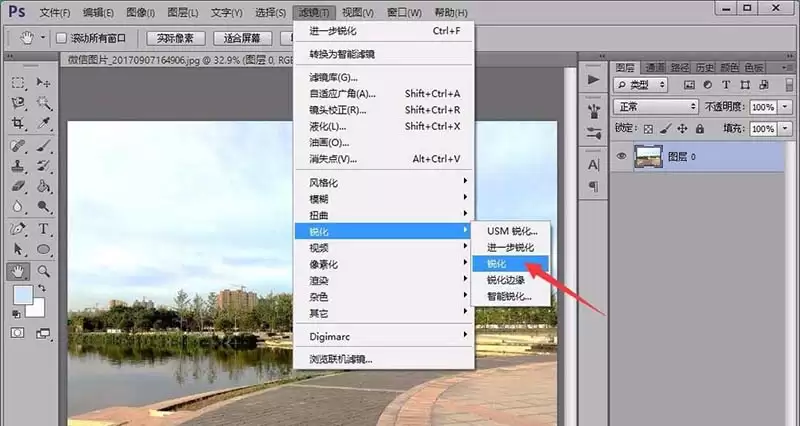Toggle Quick Mask mode icon
800x426 pixels.
17,333
